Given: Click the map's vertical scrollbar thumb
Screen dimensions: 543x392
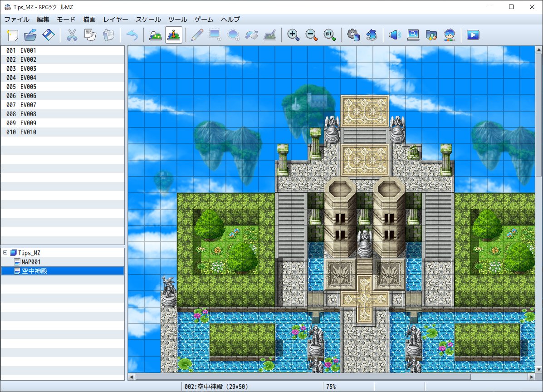Looking at the screenshot, I should (x=539, y=115).
